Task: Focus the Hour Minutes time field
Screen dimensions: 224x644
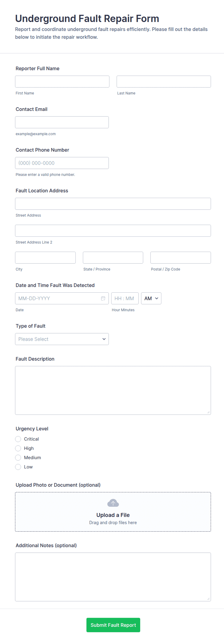Action: pyautogui.click(x=125, y=298)
